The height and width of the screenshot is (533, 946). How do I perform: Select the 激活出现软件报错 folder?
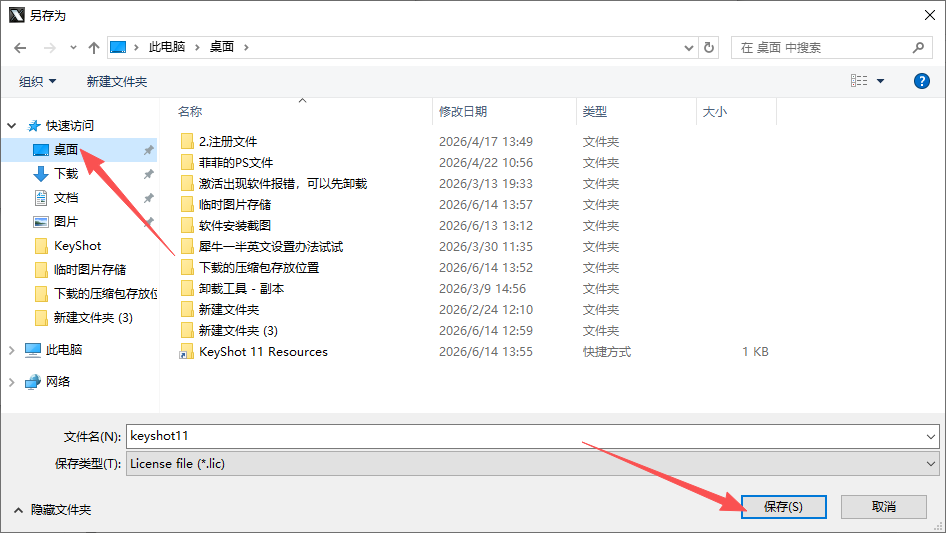coord(282,184)
